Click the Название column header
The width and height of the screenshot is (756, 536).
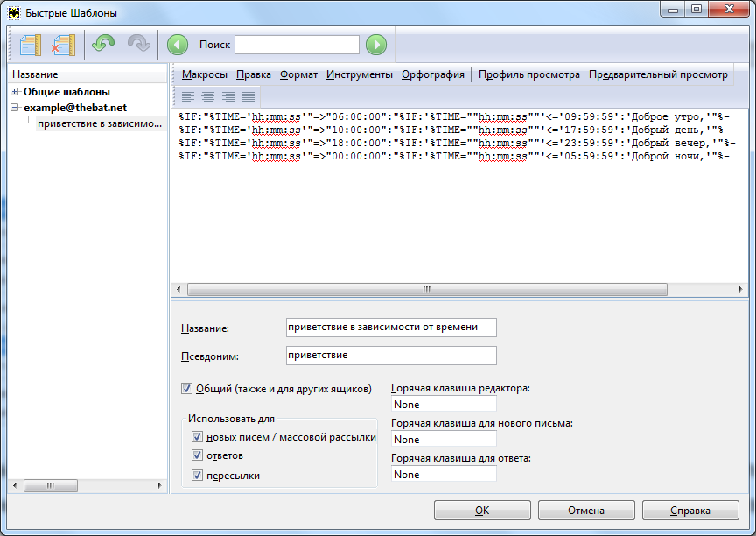click(87, 74)
